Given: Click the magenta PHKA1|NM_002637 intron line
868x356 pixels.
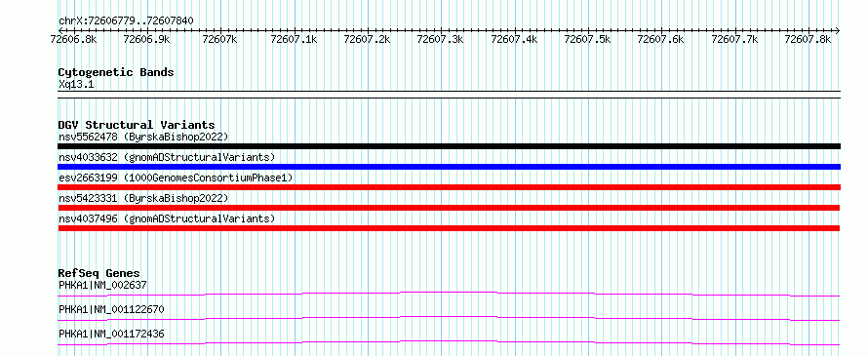Looking at the screenshot, I should tap(449, 294).
